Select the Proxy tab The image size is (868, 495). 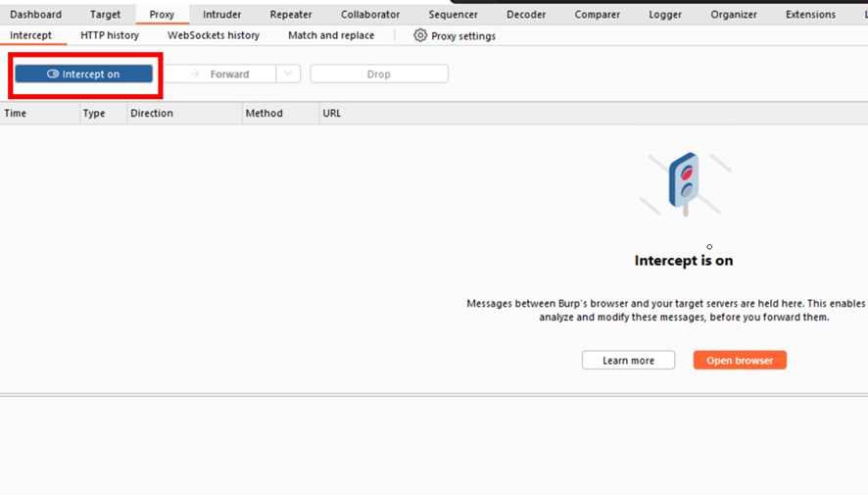[x=162, y=15]
